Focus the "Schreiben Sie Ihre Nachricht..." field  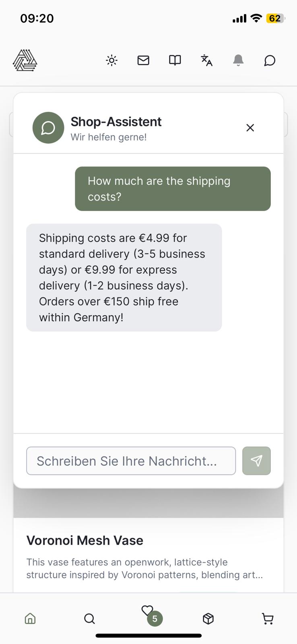coord(131,461)
